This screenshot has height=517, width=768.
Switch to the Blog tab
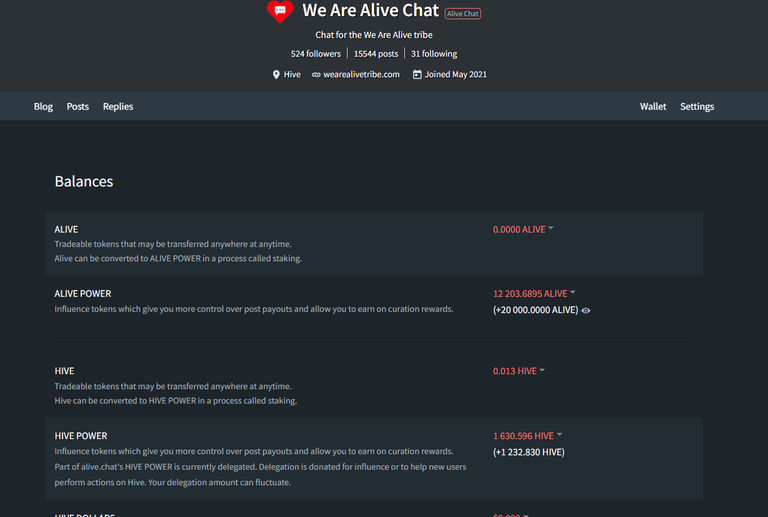(43, 106)
